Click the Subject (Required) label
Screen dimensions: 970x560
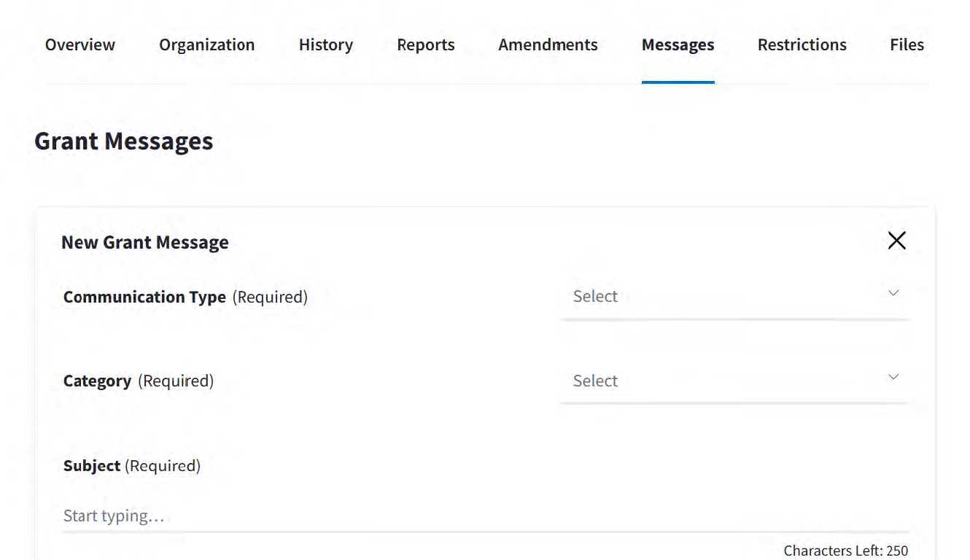coord(132,466)
